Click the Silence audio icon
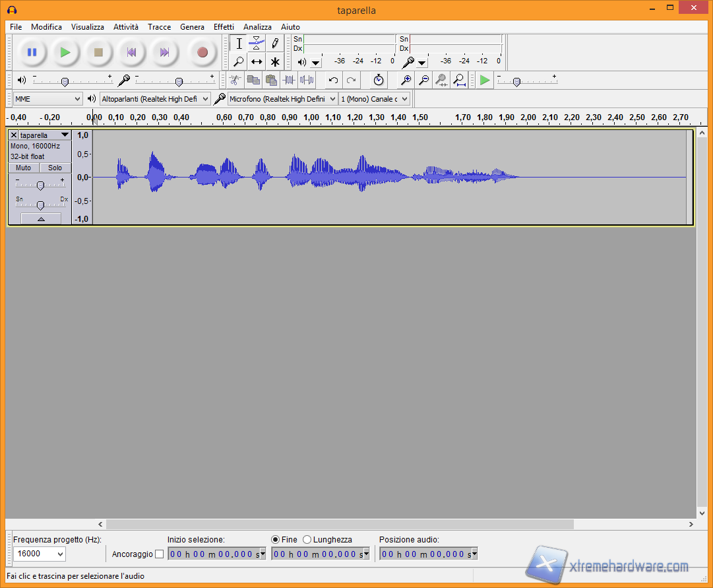 (x=307, y=80)
